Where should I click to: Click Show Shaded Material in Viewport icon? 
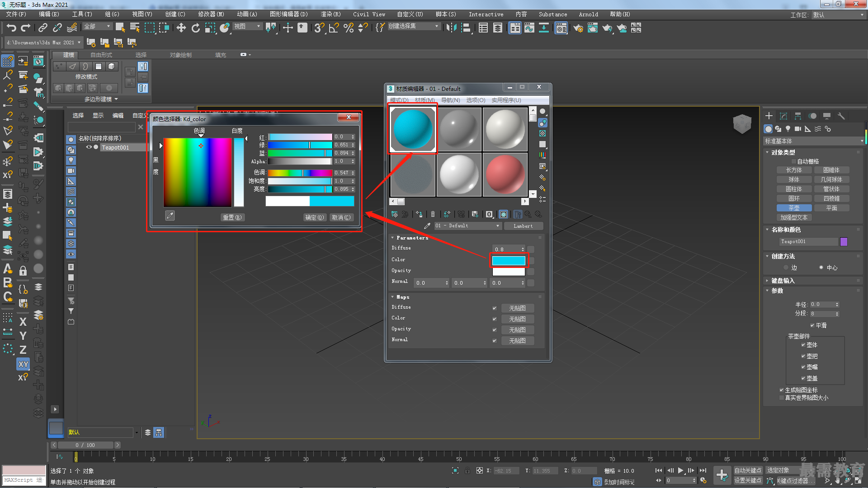(504, 214)
